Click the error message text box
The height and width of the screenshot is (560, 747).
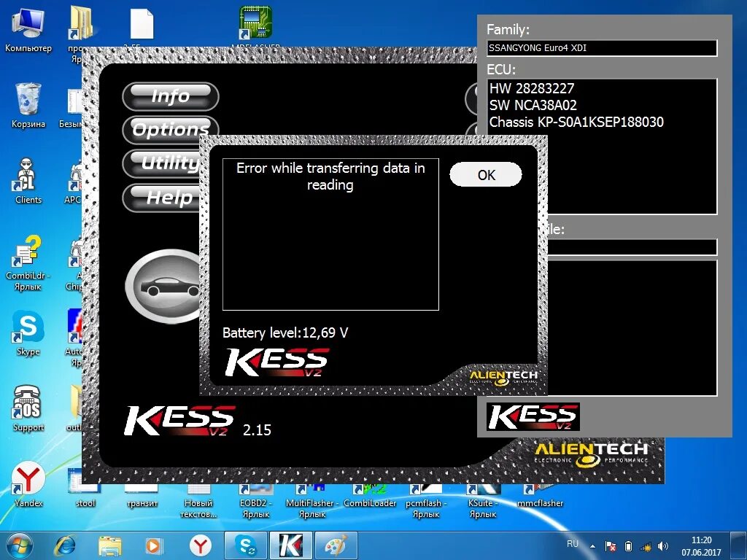[330, 234]
